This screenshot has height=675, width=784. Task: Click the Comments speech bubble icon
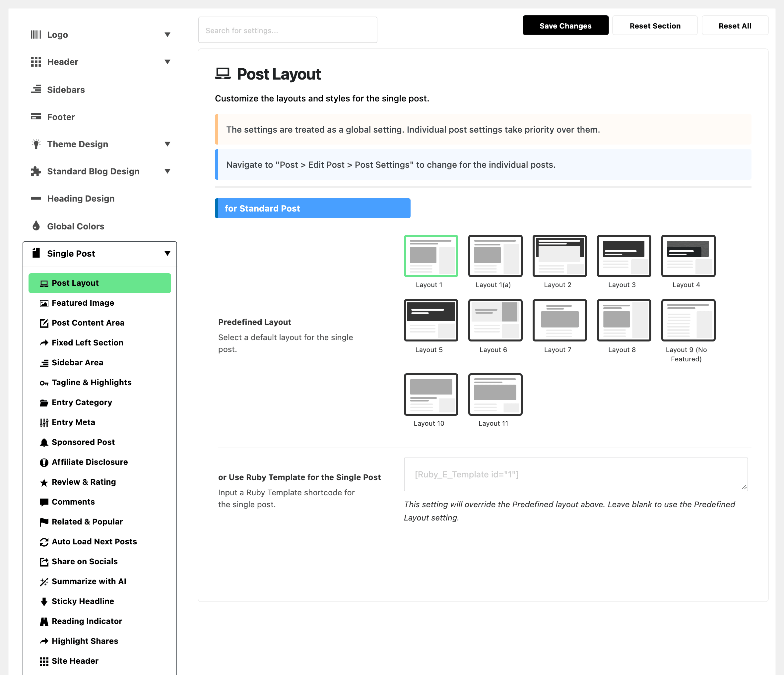coord(44,502)
